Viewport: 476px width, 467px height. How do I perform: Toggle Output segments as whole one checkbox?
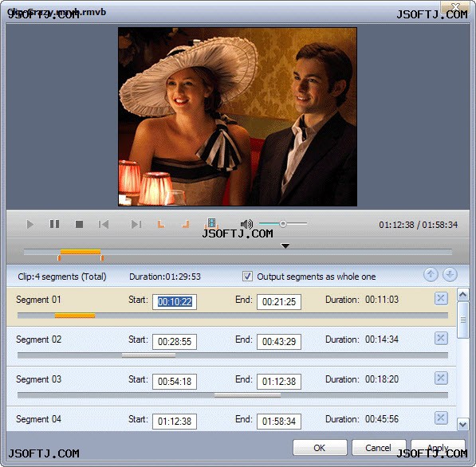[x=247, y=277]
